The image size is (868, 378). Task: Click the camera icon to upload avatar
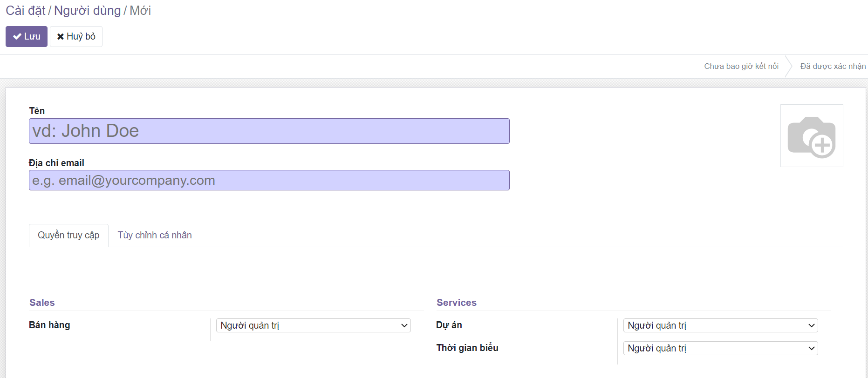pyautogui.click(x=811, y=136)
